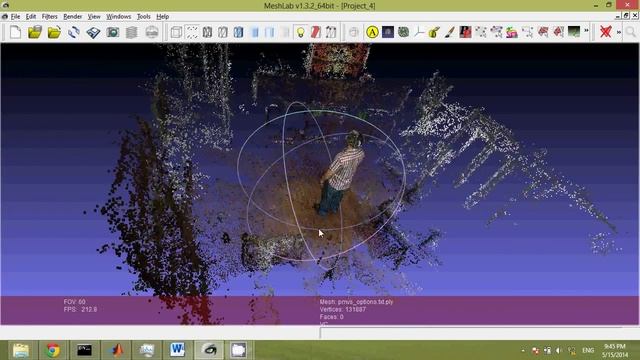Click the 'FOV: 60' readout
This screenshot has width=640, height=360.
[x=74, y=302]
